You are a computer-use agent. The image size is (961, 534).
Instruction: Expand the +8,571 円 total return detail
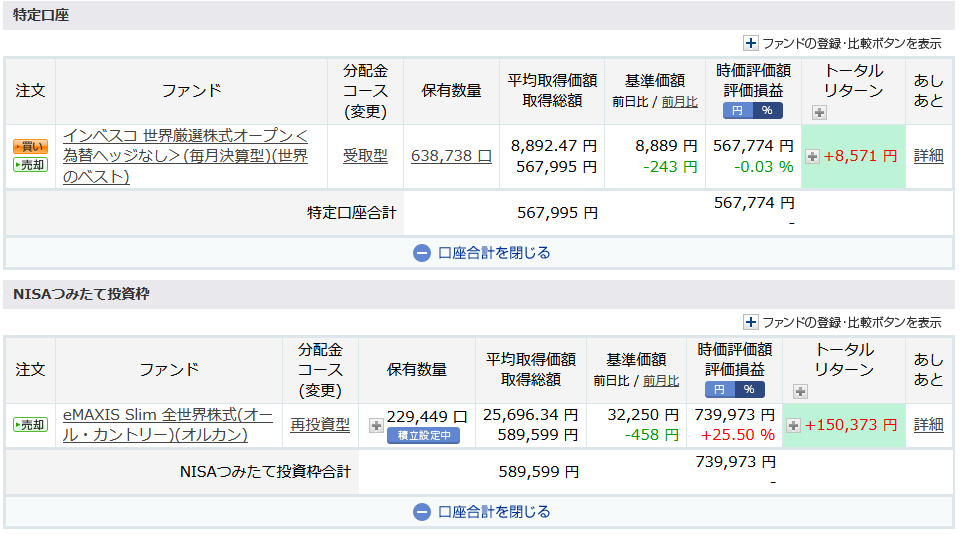(812, 156)
